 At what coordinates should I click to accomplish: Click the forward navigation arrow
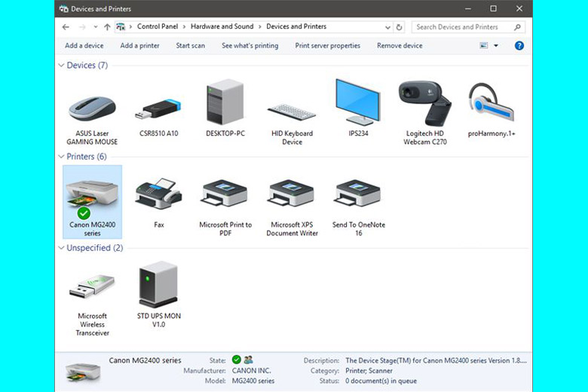[82, 27]
